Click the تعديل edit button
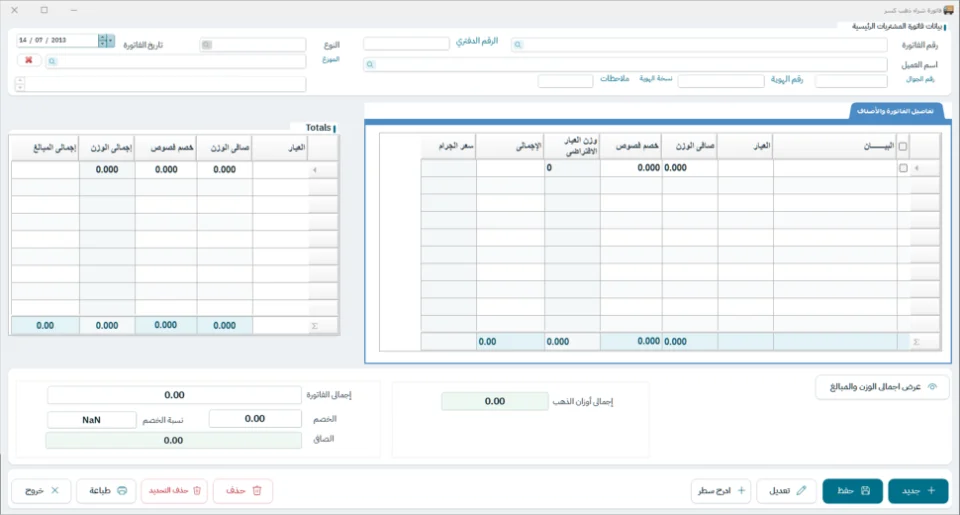 click(x=787, y=491)
